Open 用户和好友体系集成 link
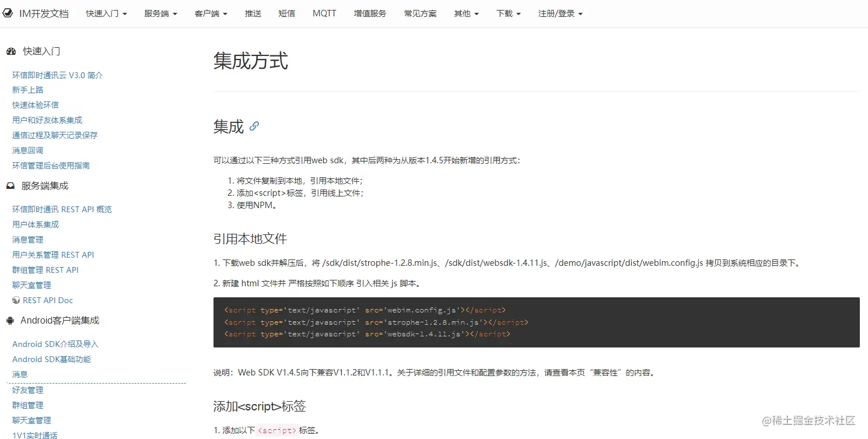This screenshot has width=868, height=439. coord(47,120)
